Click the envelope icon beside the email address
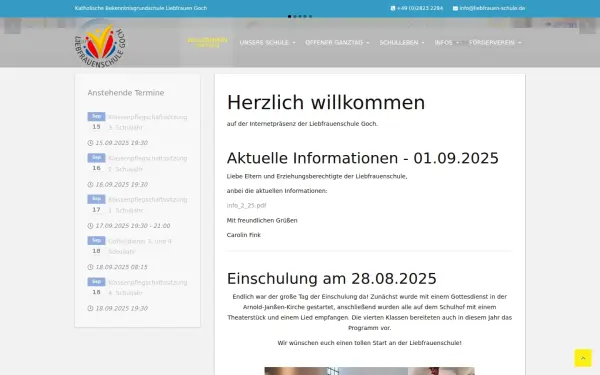 point(455,8)
